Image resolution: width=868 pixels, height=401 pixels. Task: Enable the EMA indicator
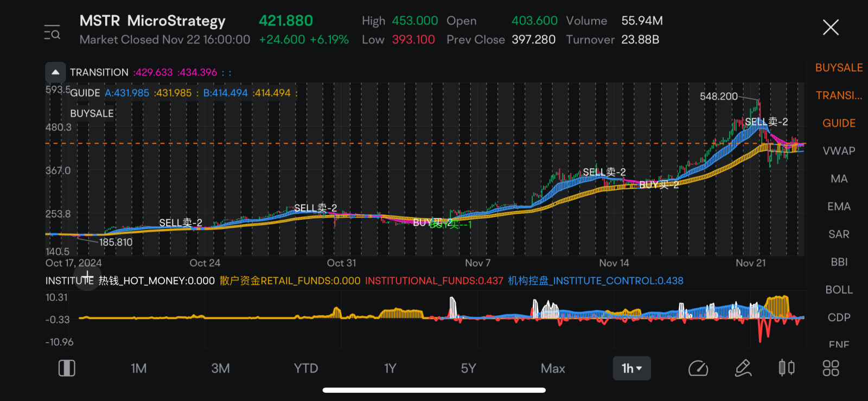(x=839, y=206)
